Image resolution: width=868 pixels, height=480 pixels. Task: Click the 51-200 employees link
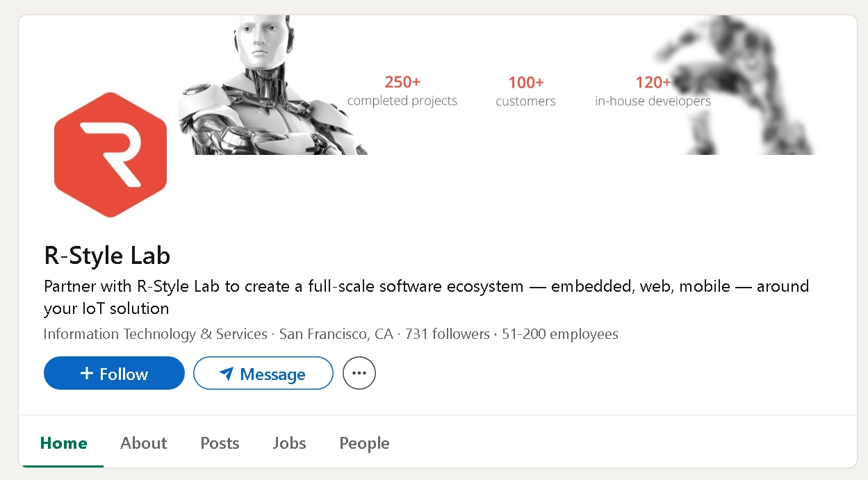[560, 334]
